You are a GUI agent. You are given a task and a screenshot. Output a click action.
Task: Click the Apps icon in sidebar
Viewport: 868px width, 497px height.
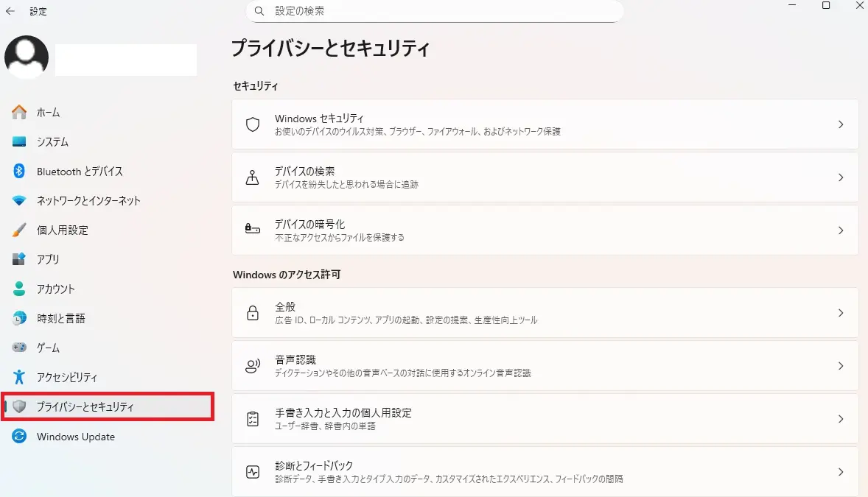pos(19,259)
